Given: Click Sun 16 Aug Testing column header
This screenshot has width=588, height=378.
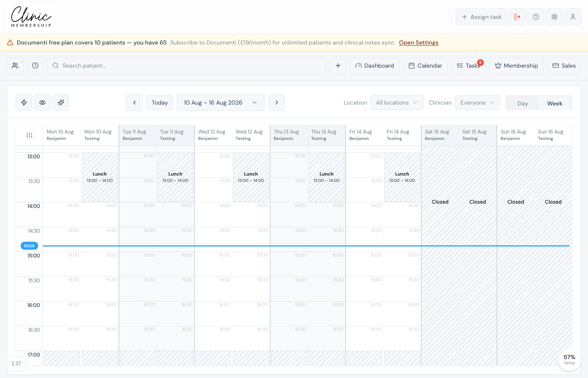Looking at the screenshot, I should click(x=553, y=135).
